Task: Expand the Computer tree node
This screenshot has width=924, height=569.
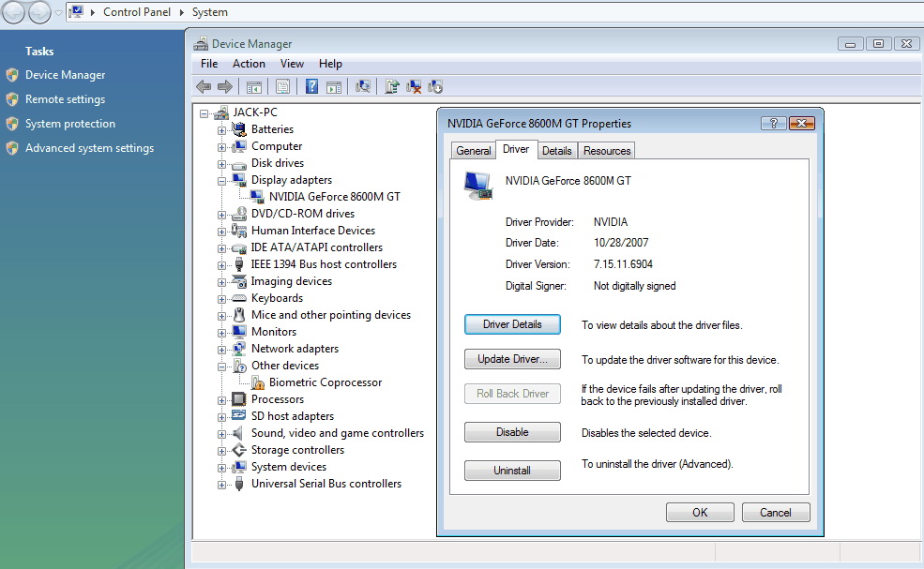Action: coord(221,147)
